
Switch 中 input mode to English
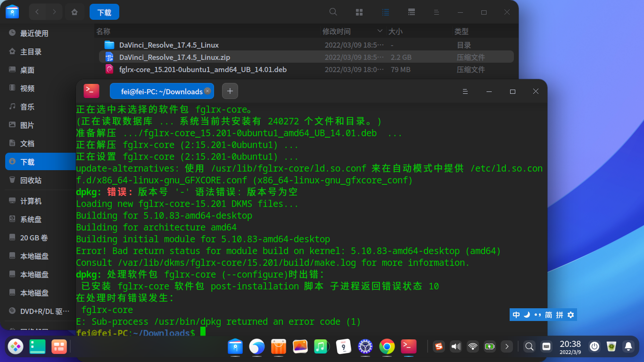pos(515,315)
